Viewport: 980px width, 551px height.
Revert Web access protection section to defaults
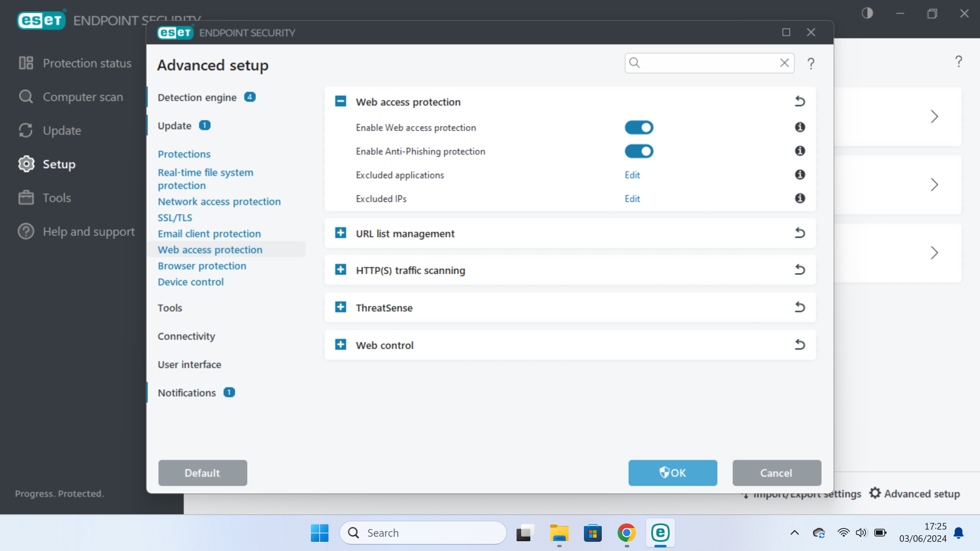pyautogui.click(x=800, y=102)
